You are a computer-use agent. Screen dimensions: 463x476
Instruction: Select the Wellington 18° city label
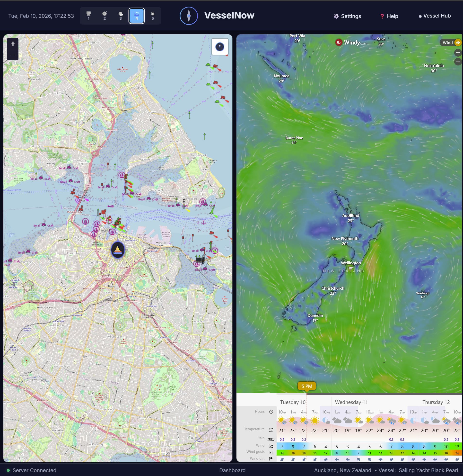pyautogui.click(x=351, y=265)
